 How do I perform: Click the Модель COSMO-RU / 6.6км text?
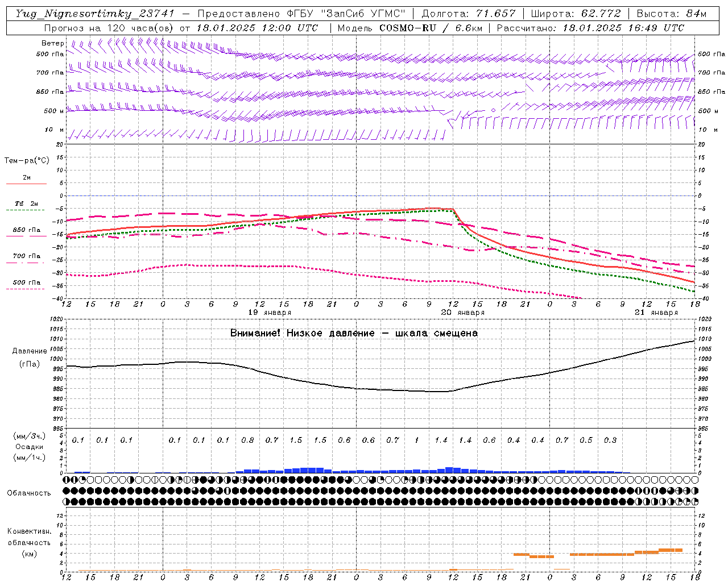(x=410, y=28)
